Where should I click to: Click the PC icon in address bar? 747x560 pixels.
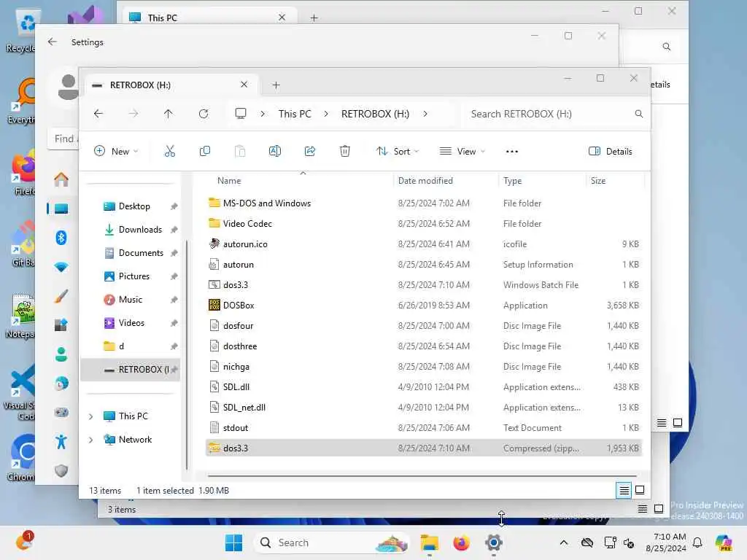tap(241, 114)
